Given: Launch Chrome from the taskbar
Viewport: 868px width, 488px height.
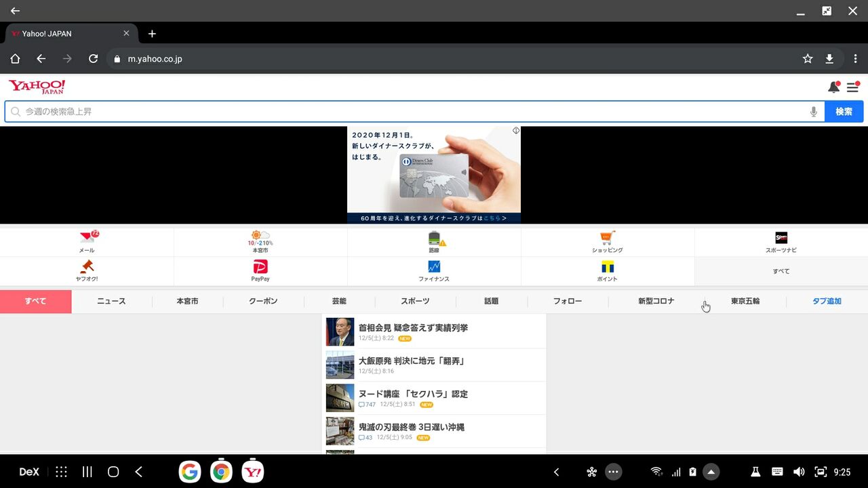Looking at the screenshot, I should [x=221, y=472].
